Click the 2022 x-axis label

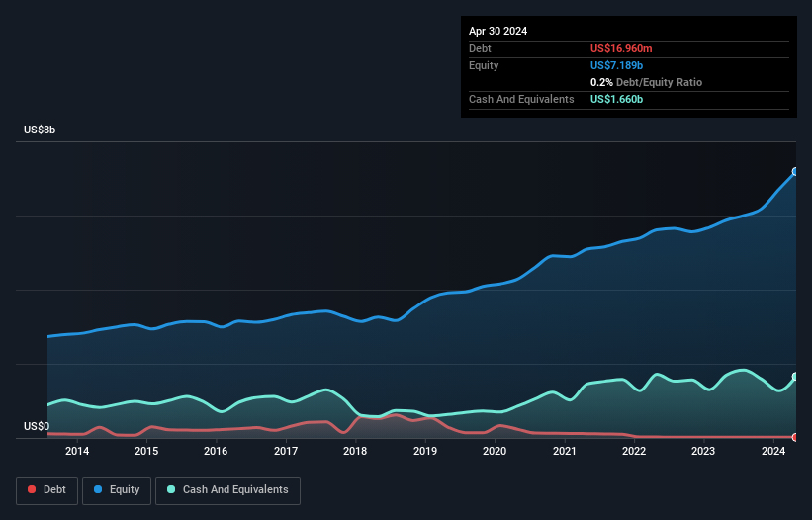coord(633,451)
